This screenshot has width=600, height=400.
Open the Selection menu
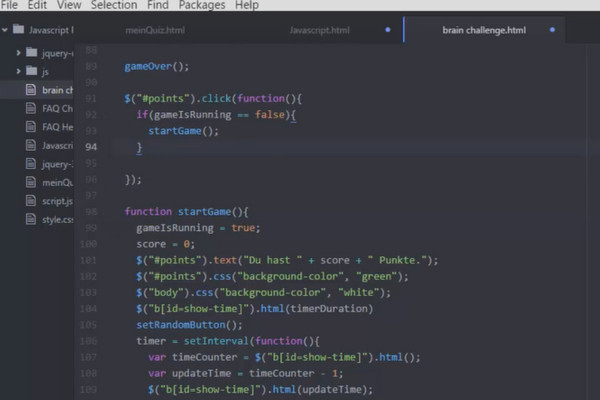[x=114, y=5]
